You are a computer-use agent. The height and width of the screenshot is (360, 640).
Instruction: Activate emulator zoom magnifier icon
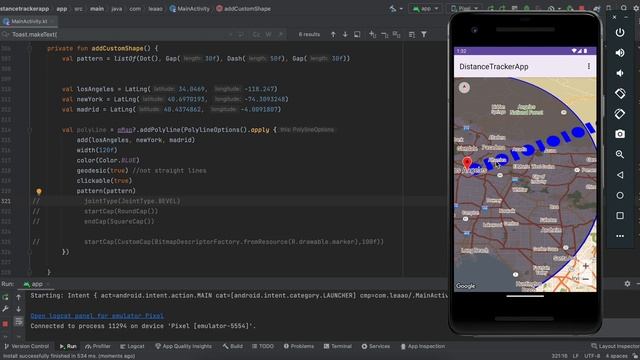[x=620, y=154]
